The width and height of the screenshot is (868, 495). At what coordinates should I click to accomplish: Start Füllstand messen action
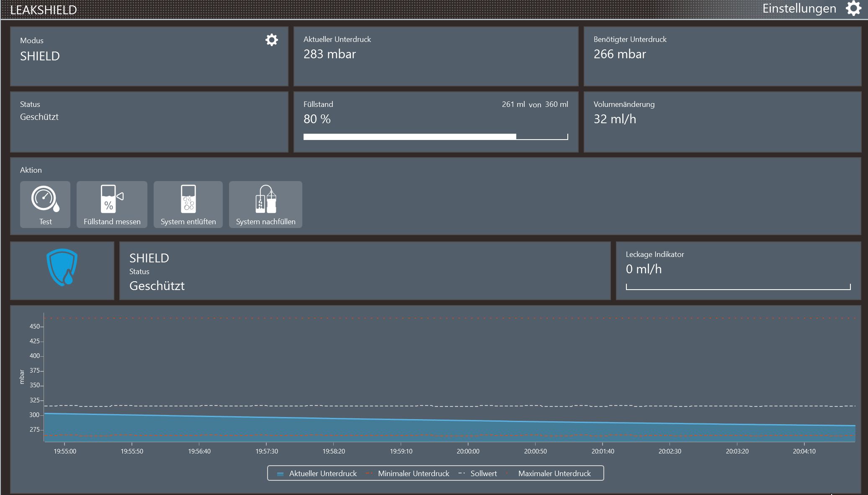[x=112, y=204]
